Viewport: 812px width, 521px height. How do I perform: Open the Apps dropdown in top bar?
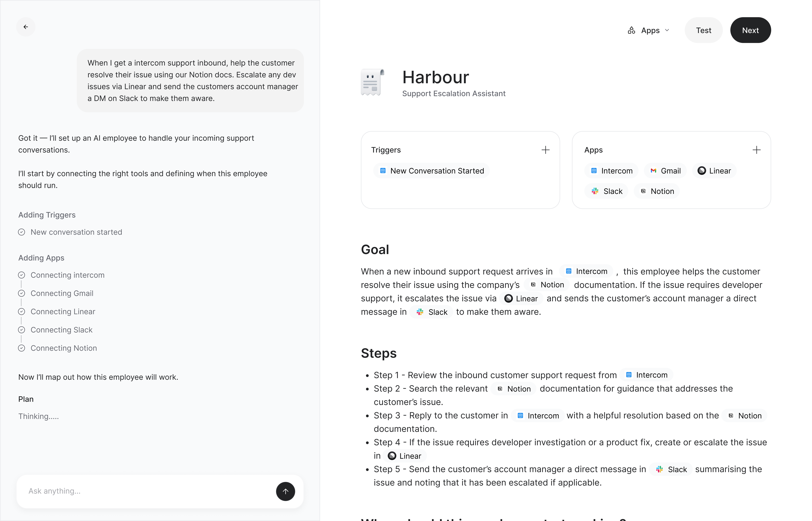648,30
